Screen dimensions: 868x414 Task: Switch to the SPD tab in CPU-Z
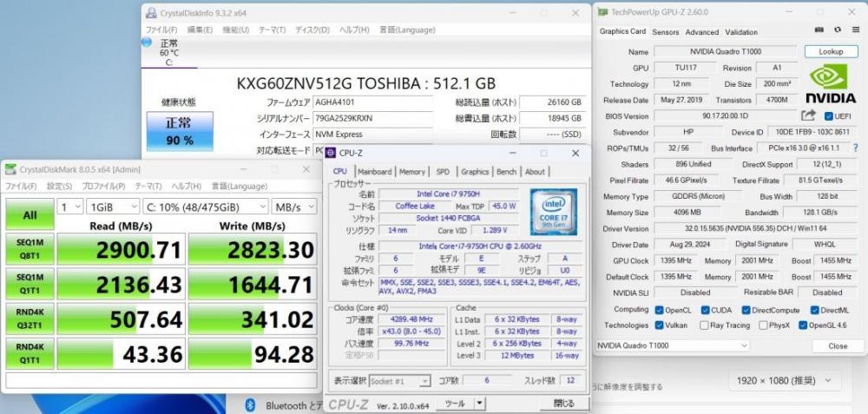click(x=443, y=172)
